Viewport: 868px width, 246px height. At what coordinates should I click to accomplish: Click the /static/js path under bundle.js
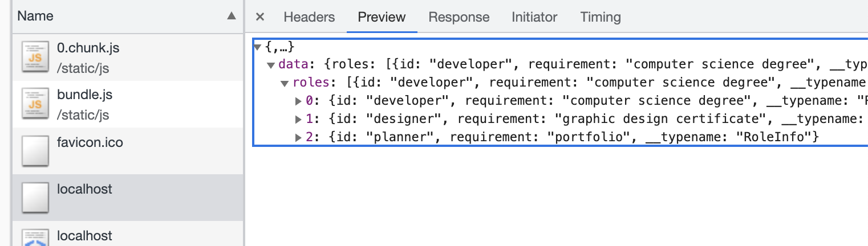(x=83, y=115)
